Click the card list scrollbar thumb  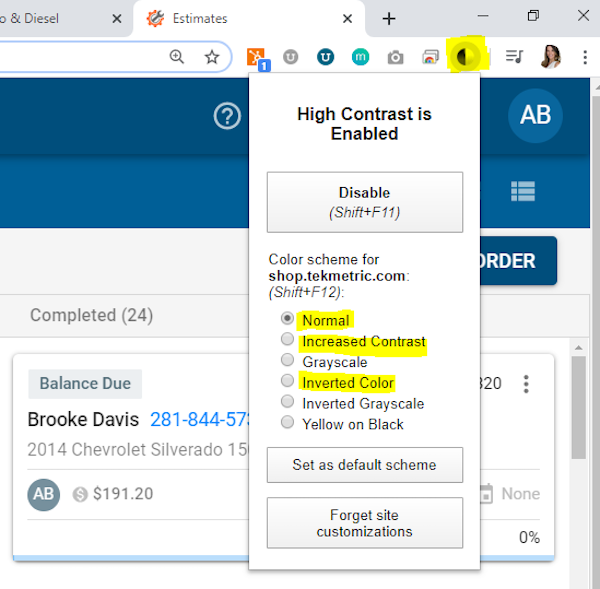click(x=579, y=408)
